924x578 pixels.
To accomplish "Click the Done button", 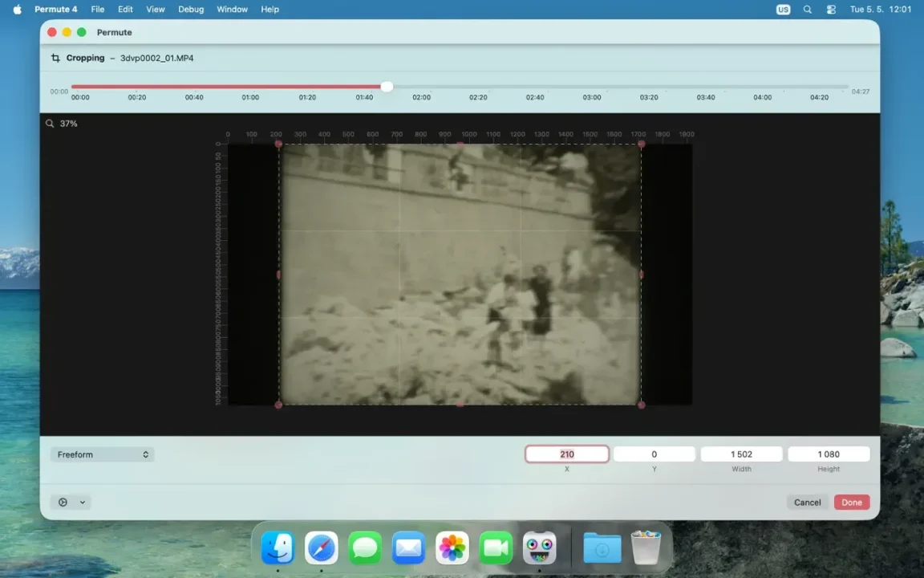I will 852,502.
